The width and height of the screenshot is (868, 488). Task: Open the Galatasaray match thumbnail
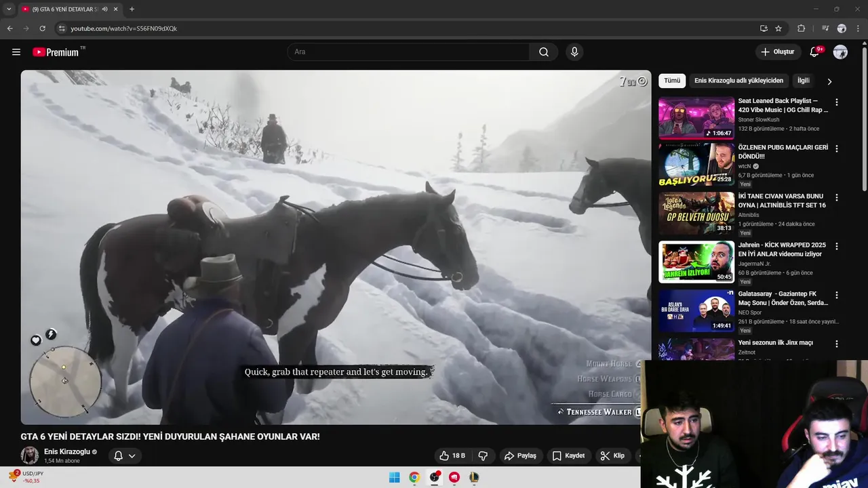pyautogui.click(x=696, y=311)
